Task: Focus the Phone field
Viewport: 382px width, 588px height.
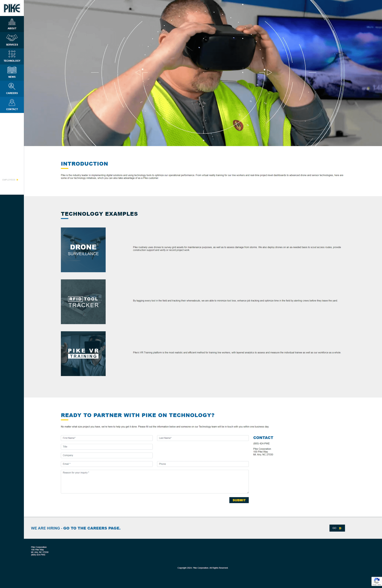Action: click(x=203, y=464)
